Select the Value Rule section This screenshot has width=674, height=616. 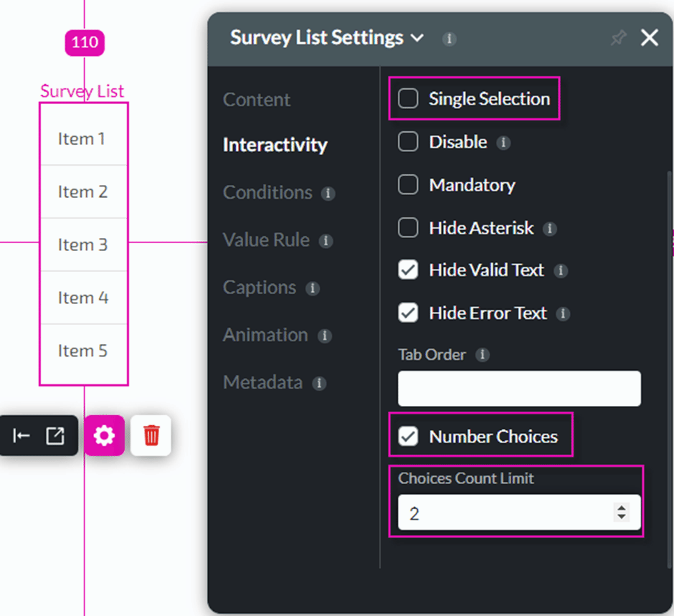pyautogui.click(x=265, y=240)
